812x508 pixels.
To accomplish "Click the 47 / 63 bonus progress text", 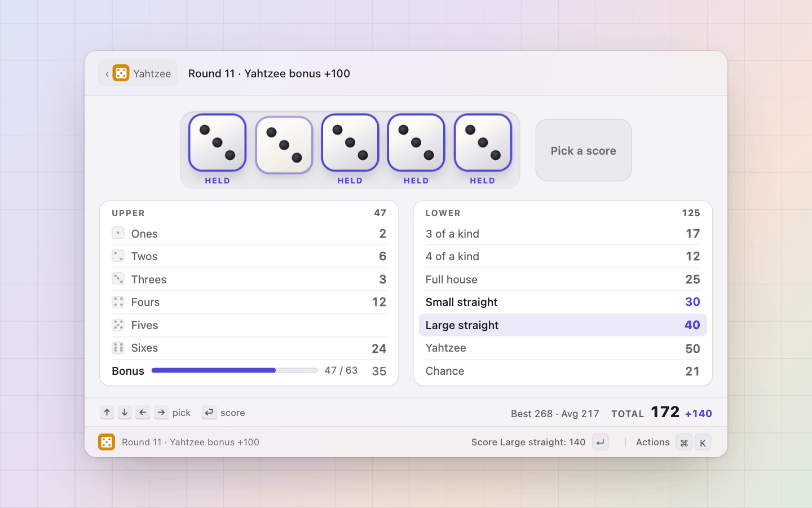I will coord(341,370).
